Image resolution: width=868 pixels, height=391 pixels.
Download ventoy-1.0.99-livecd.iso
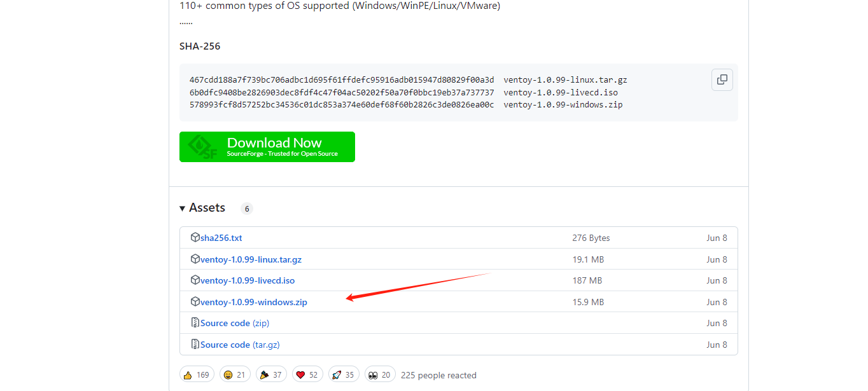coord(248,280)
